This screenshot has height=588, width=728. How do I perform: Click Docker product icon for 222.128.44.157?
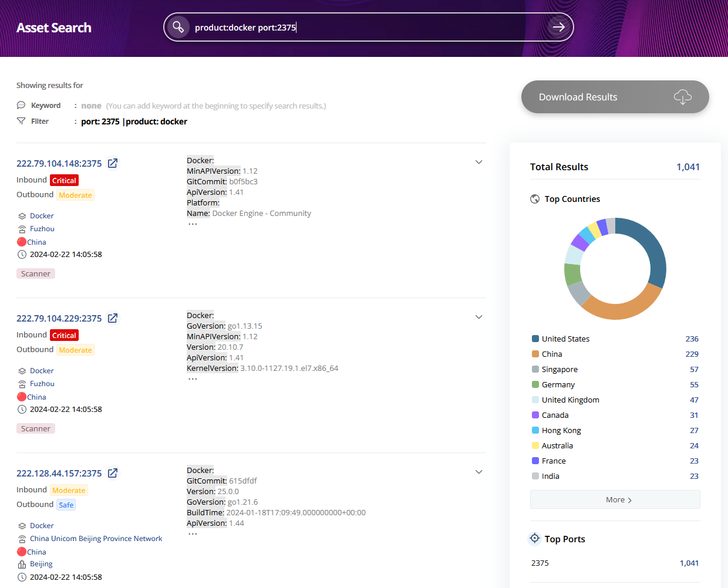[22, 526]
